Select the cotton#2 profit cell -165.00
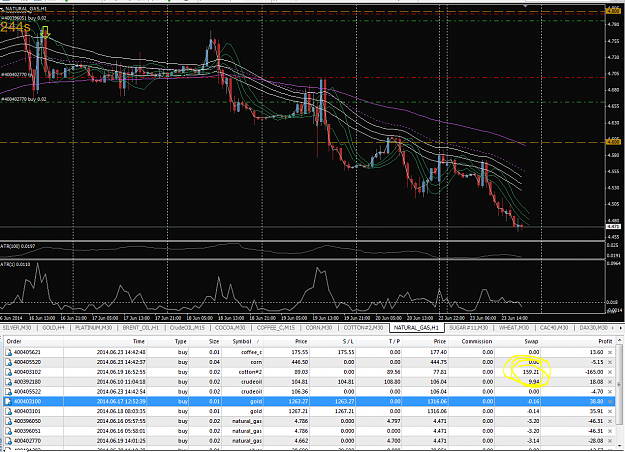Screen dimensions: 625x452 pos(594,372)
